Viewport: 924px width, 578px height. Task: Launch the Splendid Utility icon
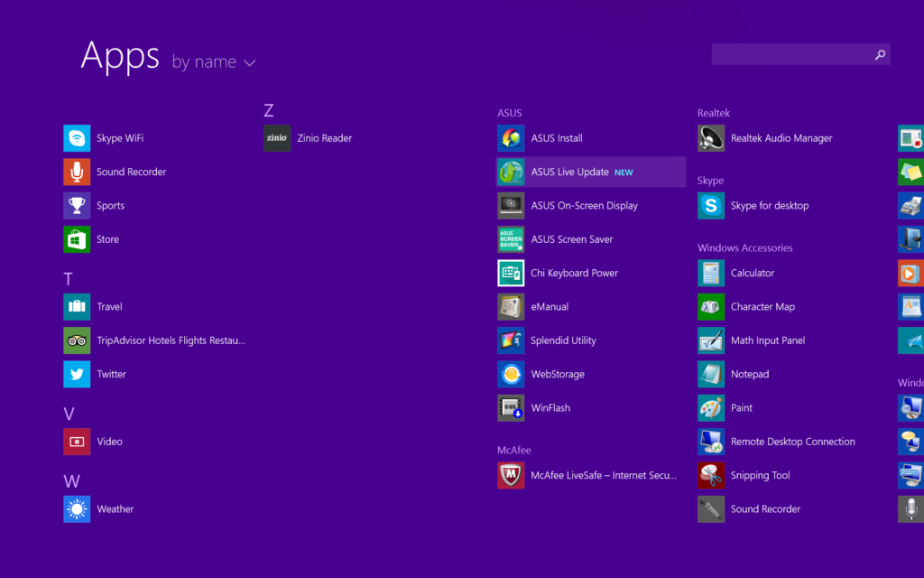click(511, 340)
